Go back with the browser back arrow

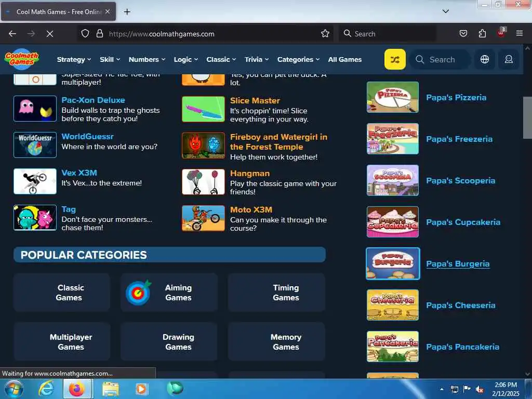coord(12,34)
